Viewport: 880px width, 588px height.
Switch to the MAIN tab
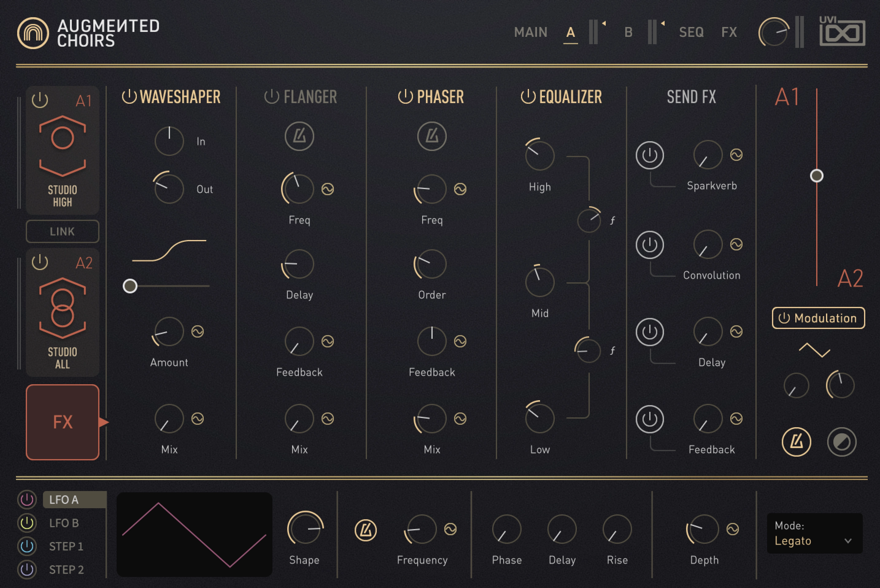[x=531, y=32]
